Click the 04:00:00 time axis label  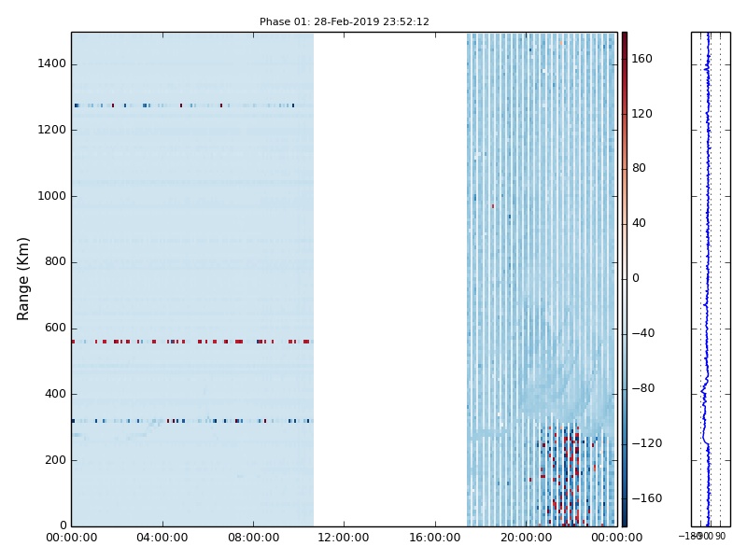(162, 539)
